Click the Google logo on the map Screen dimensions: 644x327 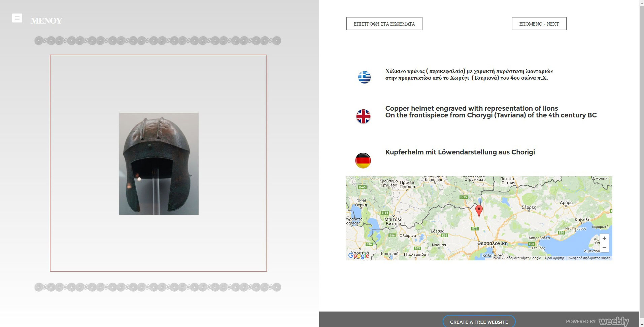(x=359, y=256)
